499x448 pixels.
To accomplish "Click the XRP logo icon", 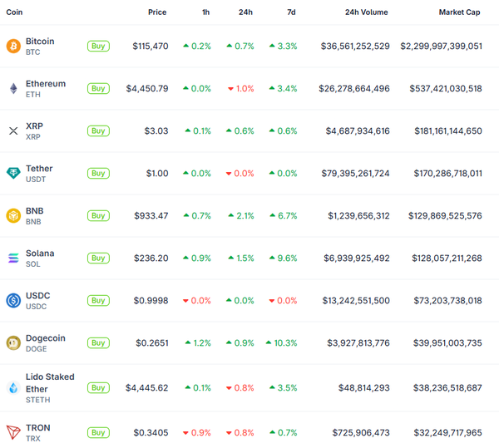I will pyautogui.click(x=13, y=130).
